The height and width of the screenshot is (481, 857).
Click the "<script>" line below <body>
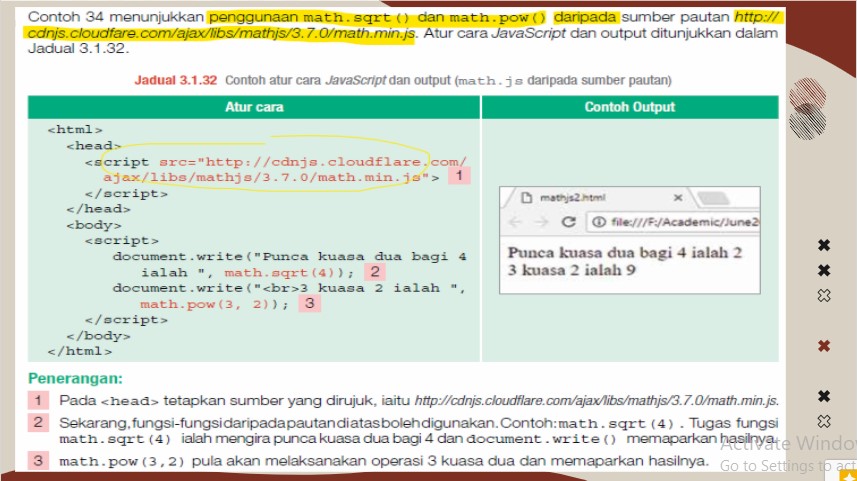122,240
